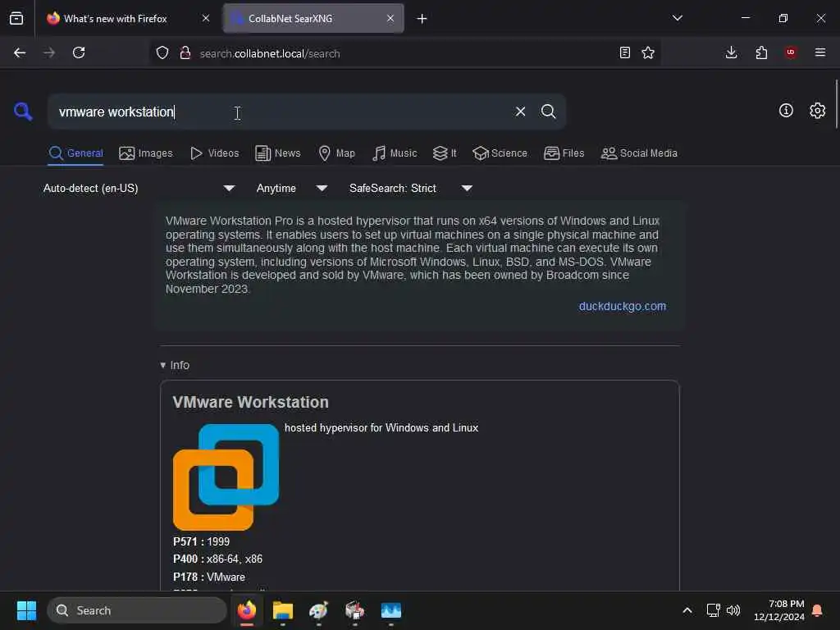This screenshot has width=840, height=630.
Task: Switch to What's new with Firefox tab
Action: [115, 19]
